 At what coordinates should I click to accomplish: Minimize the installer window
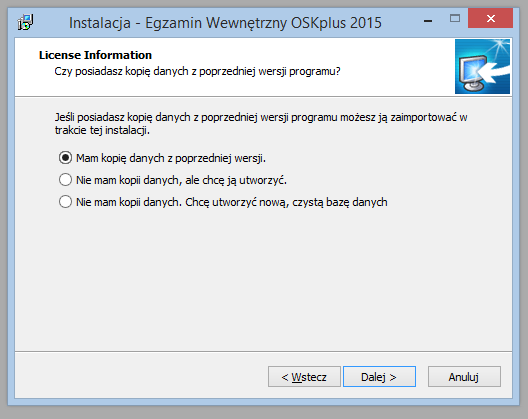(428, 20)
